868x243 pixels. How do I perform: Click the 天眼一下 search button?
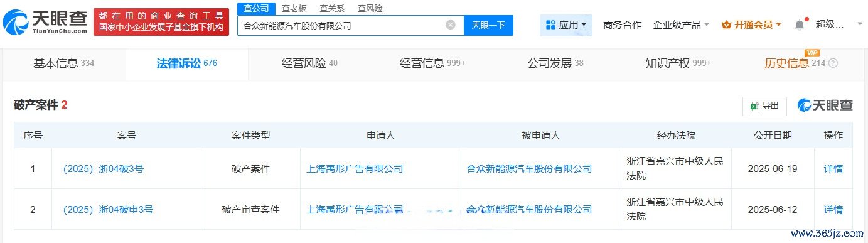pos(488,25)
